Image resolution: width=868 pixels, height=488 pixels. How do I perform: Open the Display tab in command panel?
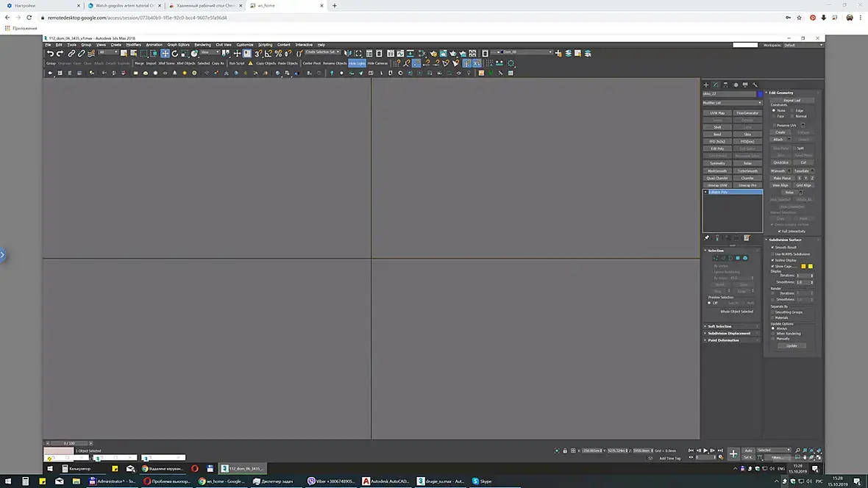[745, 85]
